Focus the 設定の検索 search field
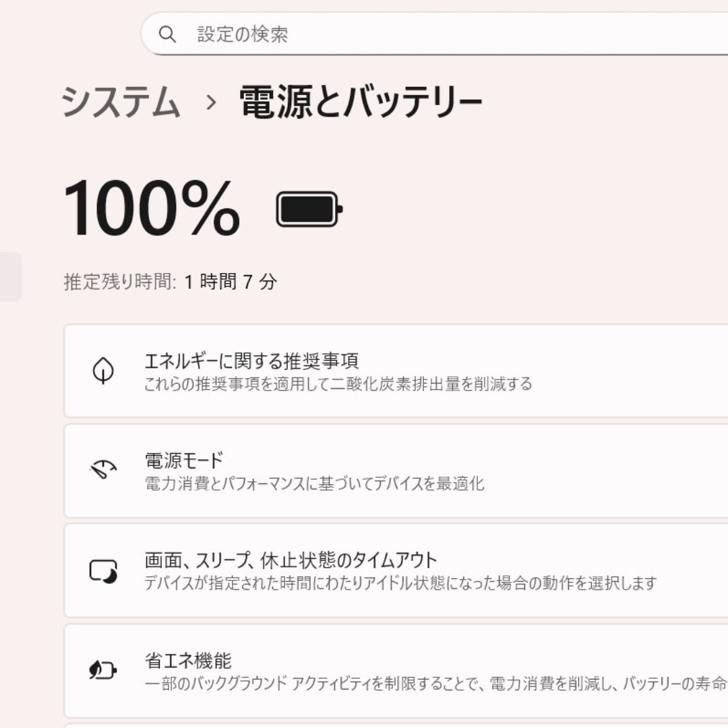Viewport: 728px width, 728px height. [434, 34]
